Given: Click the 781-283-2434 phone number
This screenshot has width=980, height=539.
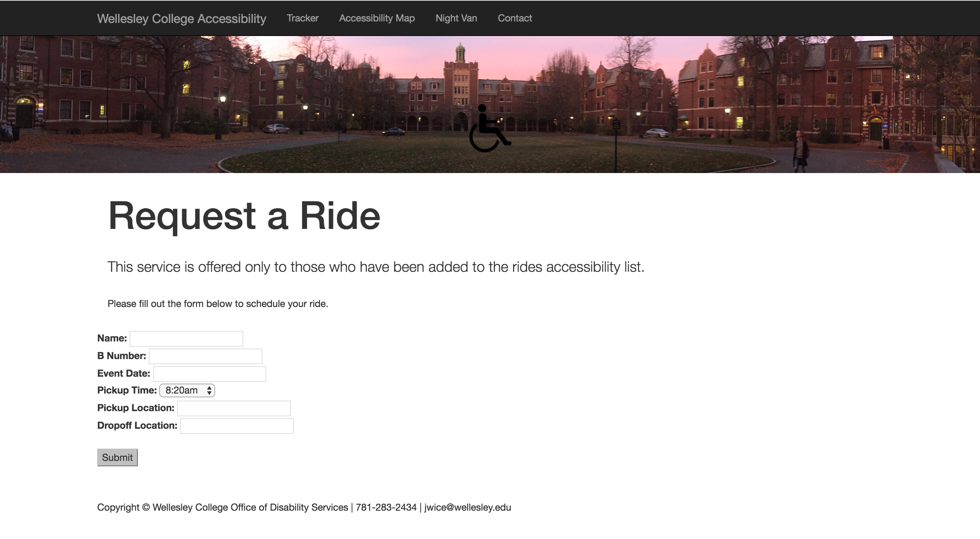Looking at the screenshot, I should [386, 508].
